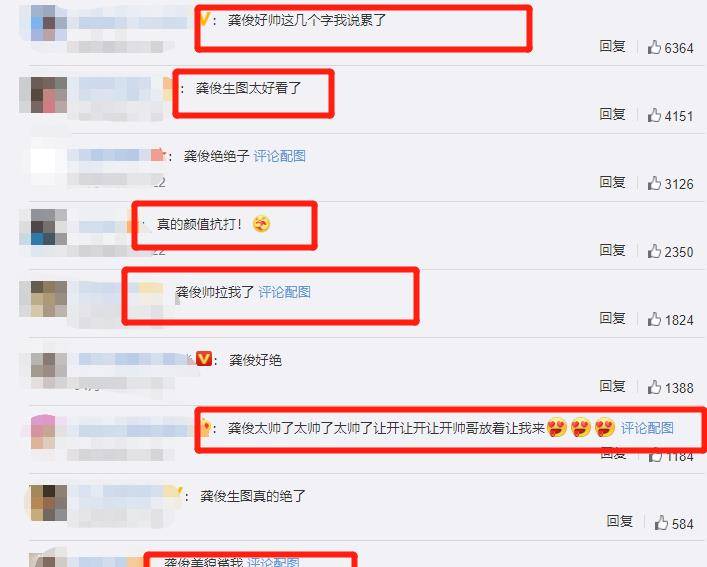Click thumbs-up icon next to 584
The image size is (707, 567).
(661, 523)
